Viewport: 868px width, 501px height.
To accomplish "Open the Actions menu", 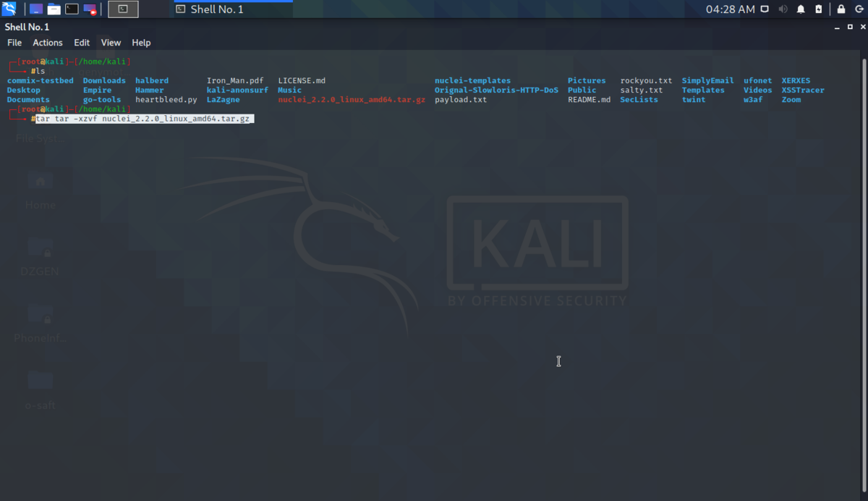I will point(48,43).
